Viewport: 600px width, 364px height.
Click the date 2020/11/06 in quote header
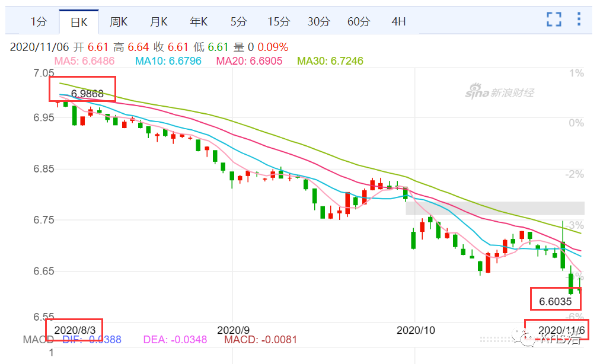(39, 47)
